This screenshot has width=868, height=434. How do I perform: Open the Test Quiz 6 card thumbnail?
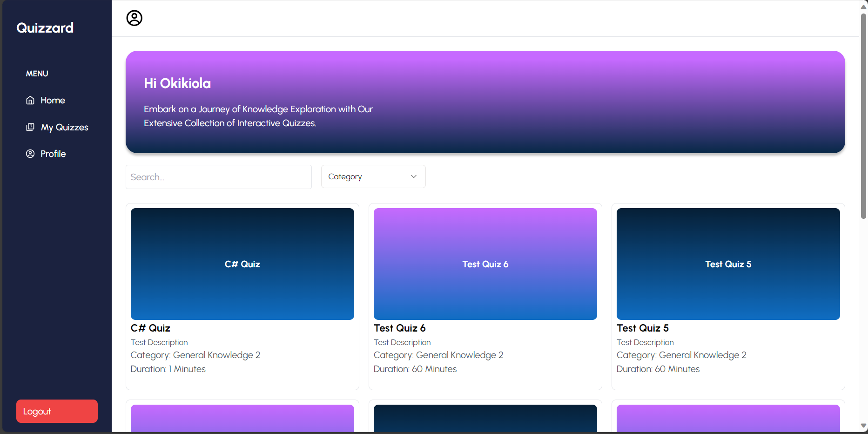(x=485, y=264)
